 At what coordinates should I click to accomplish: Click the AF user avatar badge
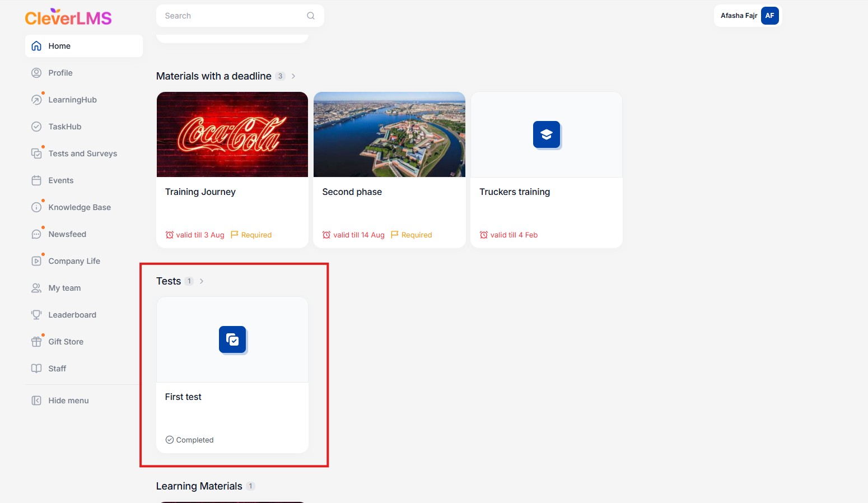click(x=770, y=16)
